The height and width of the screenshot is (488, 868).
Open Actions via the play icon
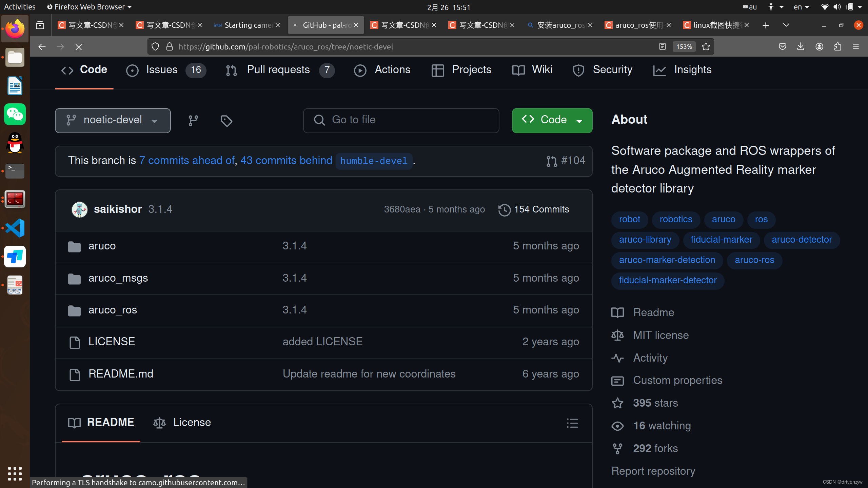tap(360, 70)
